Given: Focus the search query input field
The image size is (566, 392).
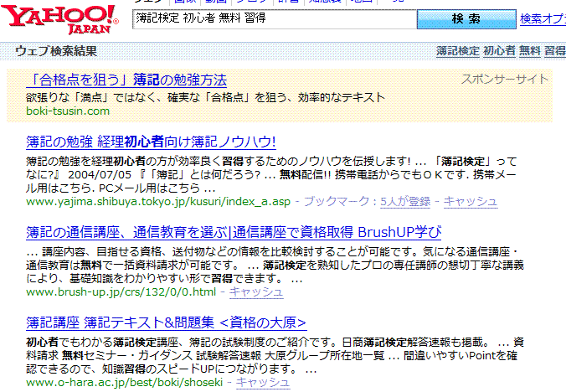Looking at the screenshot, I should (275, 19).
